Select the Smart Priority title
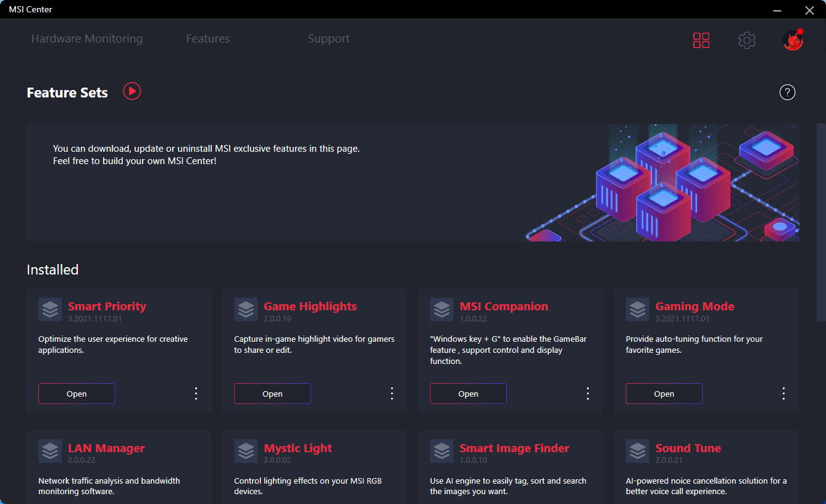Image resolution: width=826 pixels, height=504 pixels. (107, 306)
